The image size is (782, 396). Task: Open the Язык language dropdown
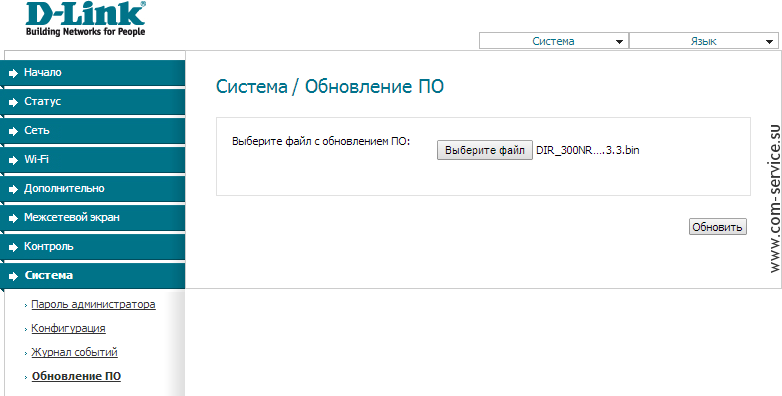[704, 41]
